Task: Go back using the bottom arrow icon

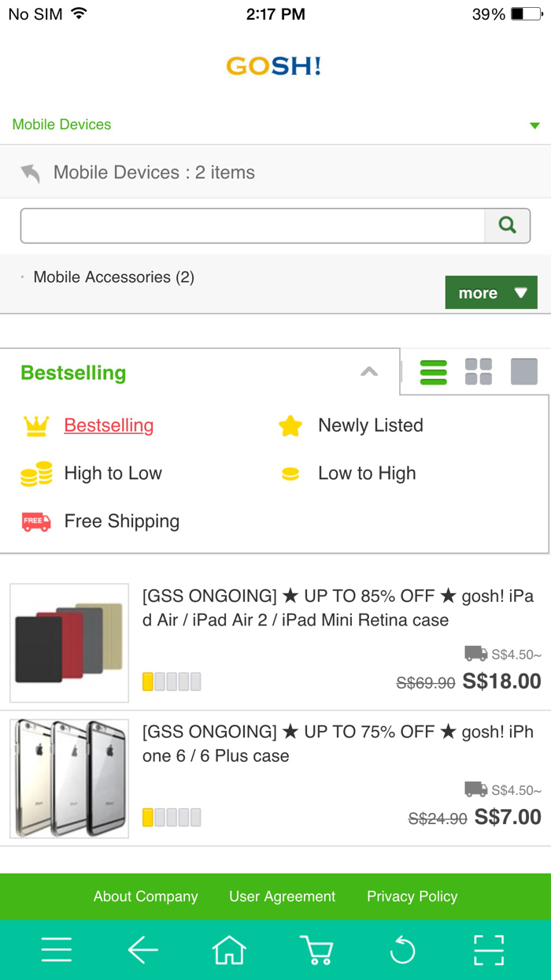Action: (142, 950)
